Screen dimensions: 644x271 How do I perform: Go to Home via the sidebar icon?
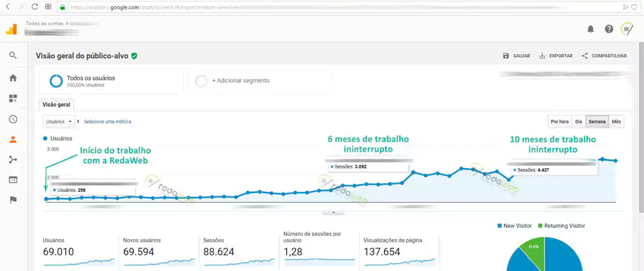[13, 78]
